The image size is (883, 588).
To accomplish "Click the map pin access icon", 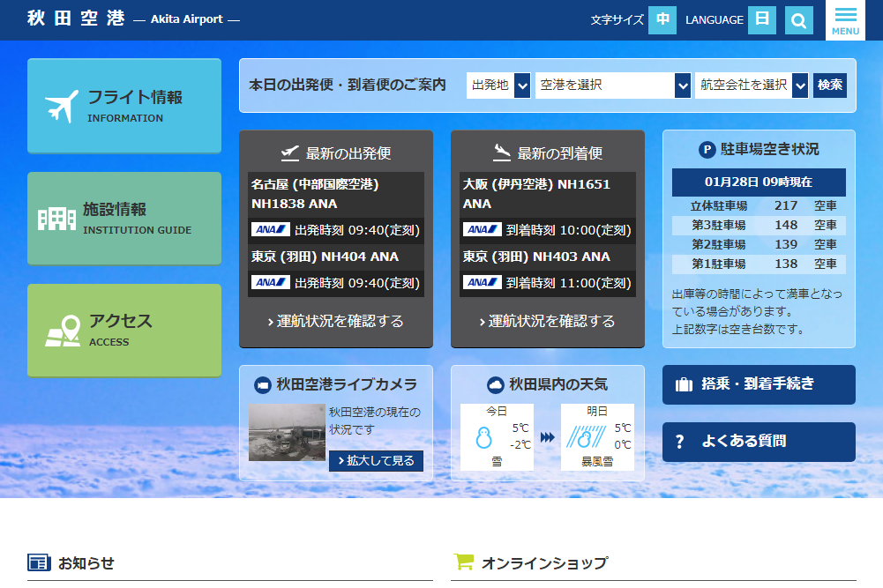I will [63, 331].
